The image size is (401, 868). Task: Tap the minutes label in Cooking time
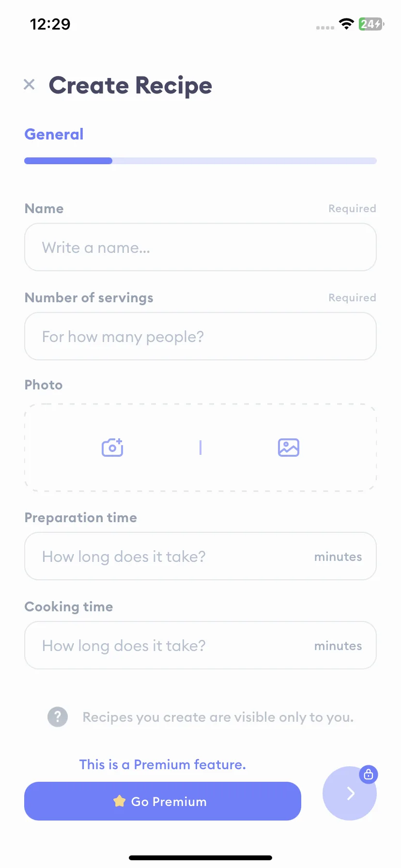coord(338,646)
